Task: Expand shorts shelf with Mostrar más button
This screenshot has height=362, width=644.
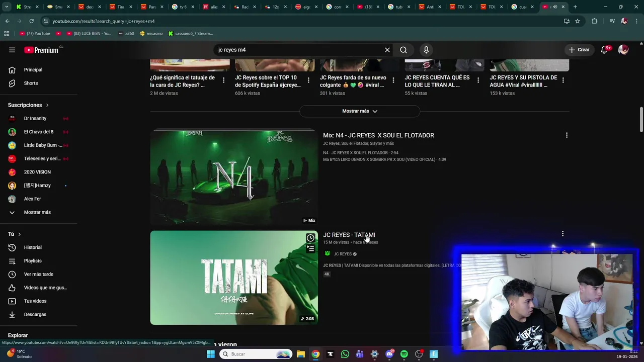Action: click(360, 111)
